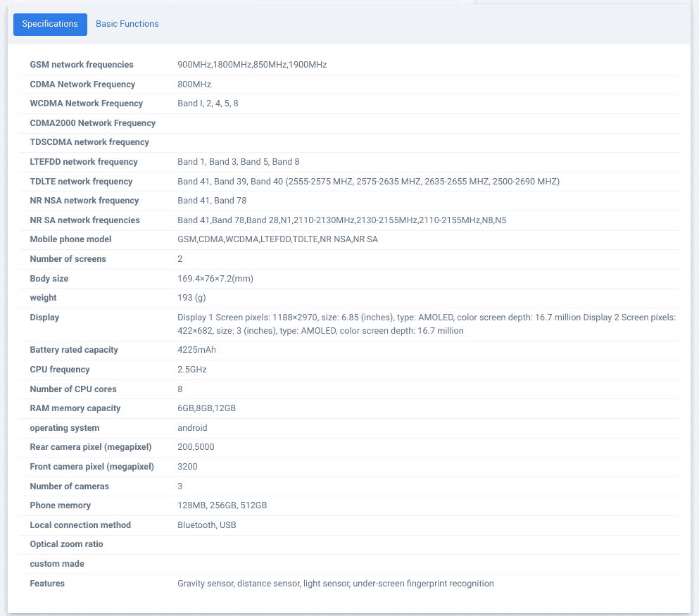Select the WCDMA Network Frequency row label

pyautogui.click(x=87, y=103)
